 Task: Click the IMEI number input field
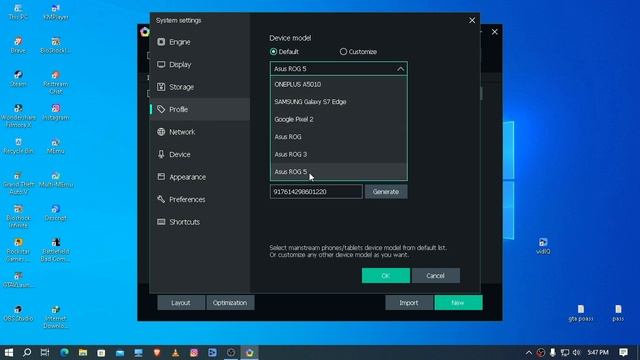pyautogui.click(x=316, y=191)
